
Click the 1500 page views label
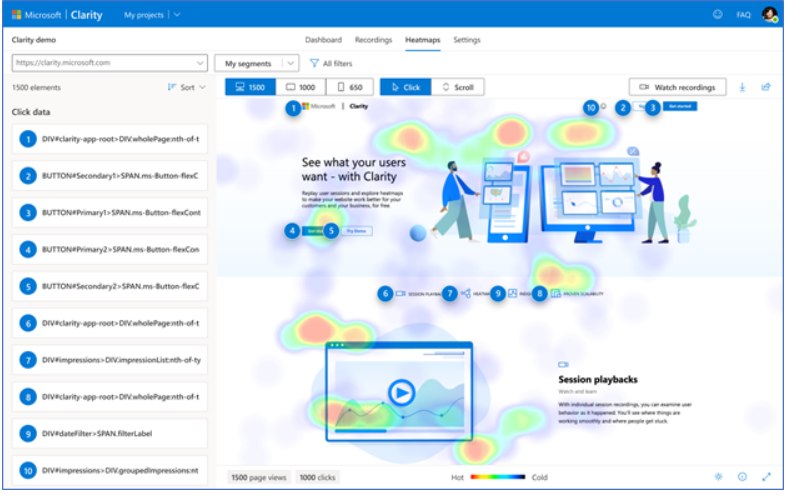coord(259,477)
